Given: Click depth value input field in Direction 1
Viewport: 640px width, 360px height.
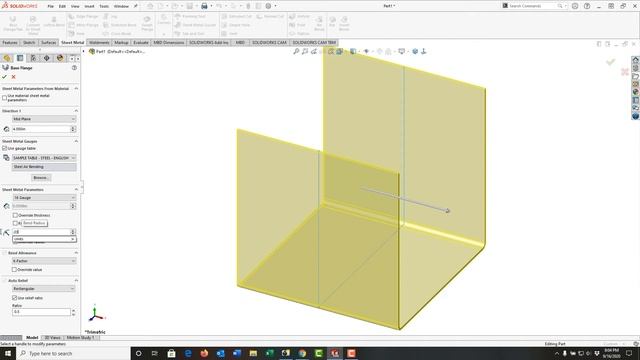Looking at the screenshot, I should click(41, 129).
